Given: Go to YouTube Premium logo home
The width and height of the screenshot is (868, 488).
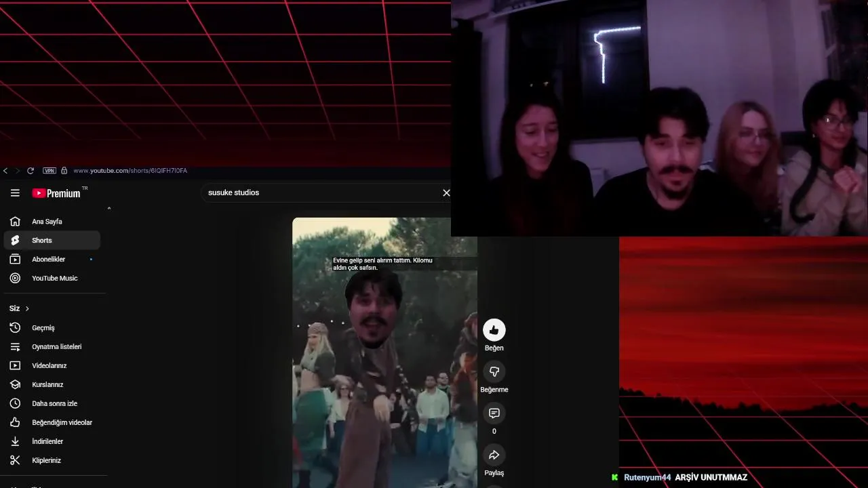Looking at the screenshot, I should click(56, 193).
